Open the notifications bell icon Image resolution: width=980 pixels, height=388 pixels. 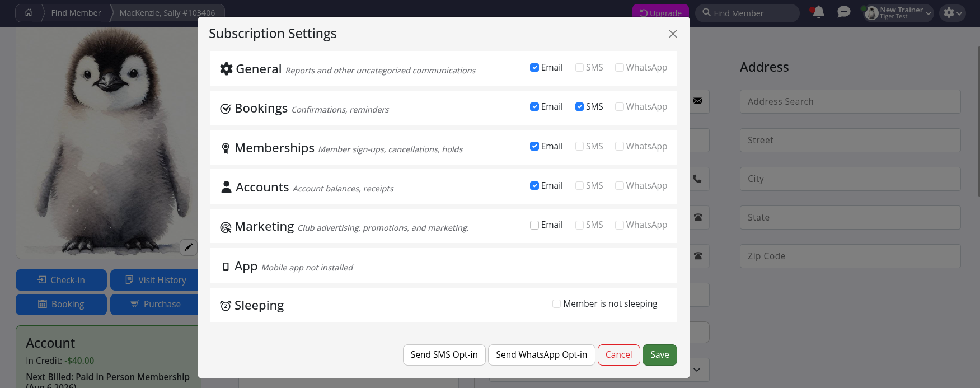(x=818, y=12)
